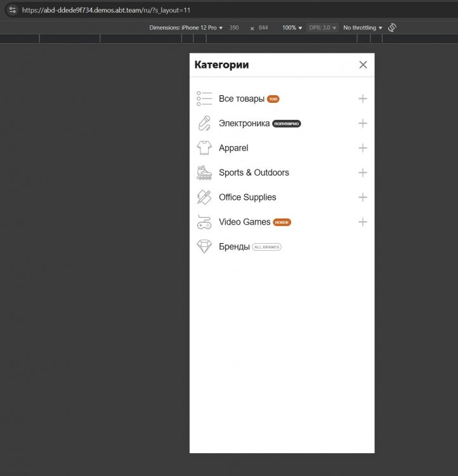This screenshot has width=458, height=476.
Task: Close the Категории menu panel
Action: point(363,65)
